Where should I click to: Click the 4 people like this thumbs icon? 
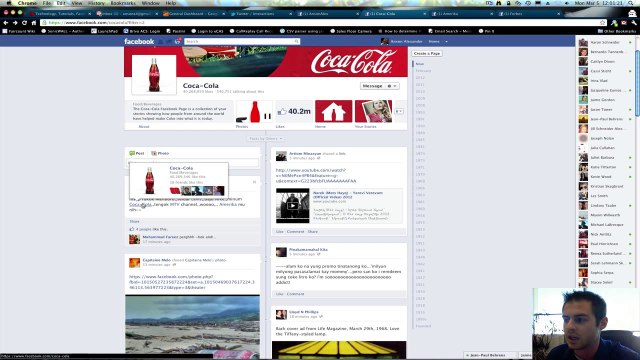tap(132, 229)
